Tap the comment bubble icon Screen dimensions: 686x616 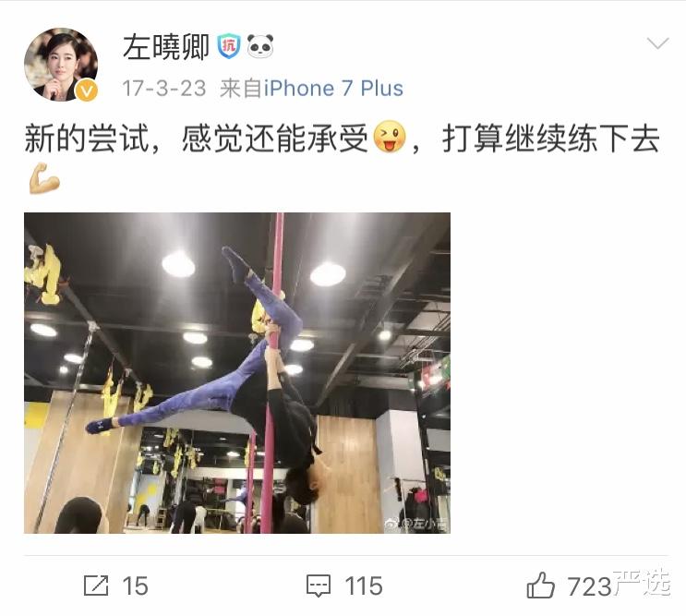319,586
